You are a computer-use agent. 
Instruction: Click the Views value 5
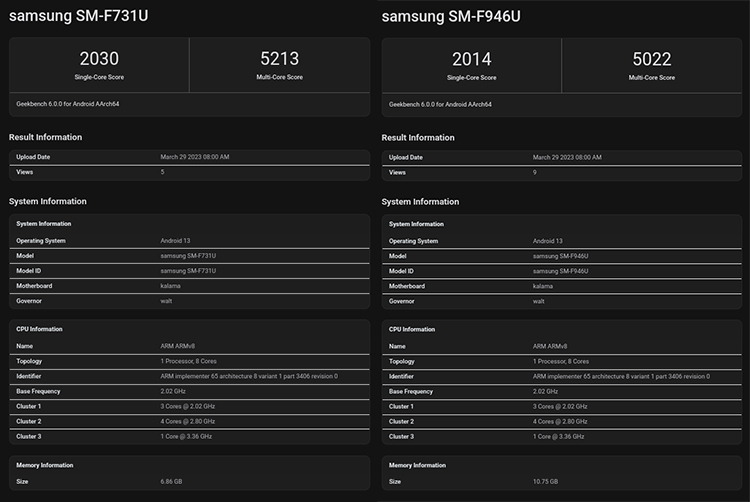tap(162, 172)
